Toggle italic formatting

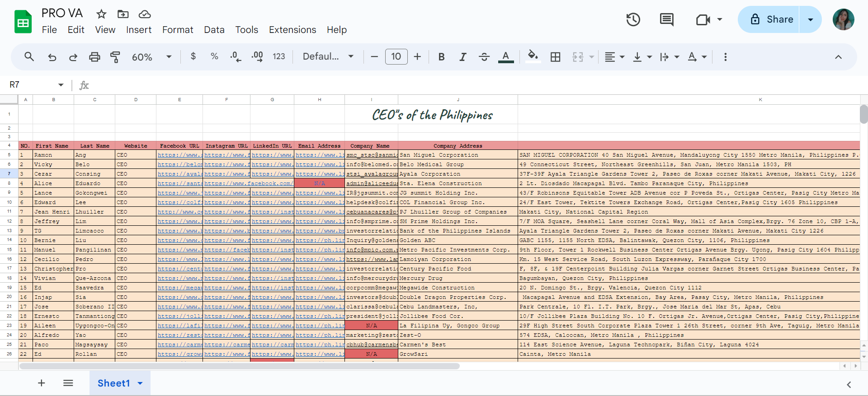(463, 57)
